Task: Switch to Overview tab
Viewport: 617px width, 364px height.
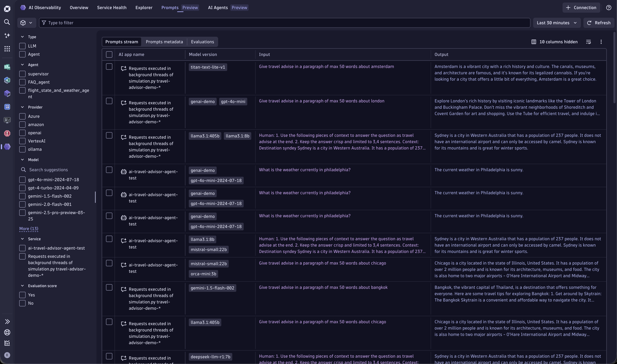Action: (79, 8)
